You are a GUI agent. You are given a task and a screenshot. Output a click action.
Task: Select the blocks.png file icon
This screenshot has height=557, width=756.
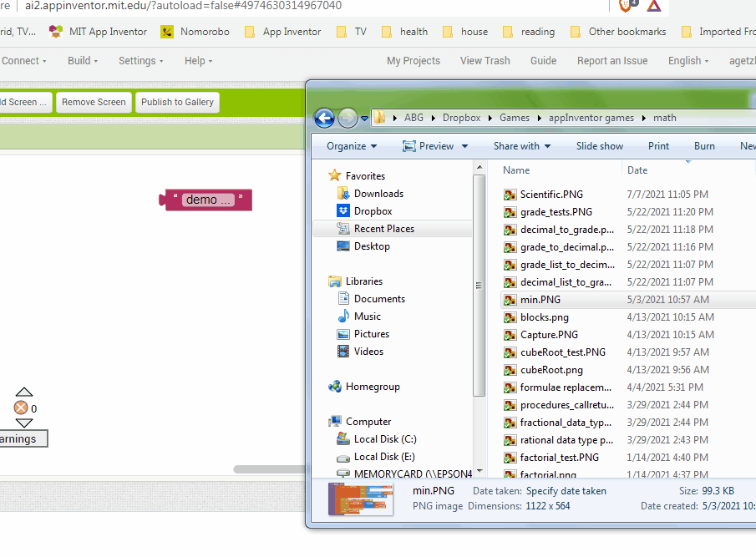[x=510, y=317]
